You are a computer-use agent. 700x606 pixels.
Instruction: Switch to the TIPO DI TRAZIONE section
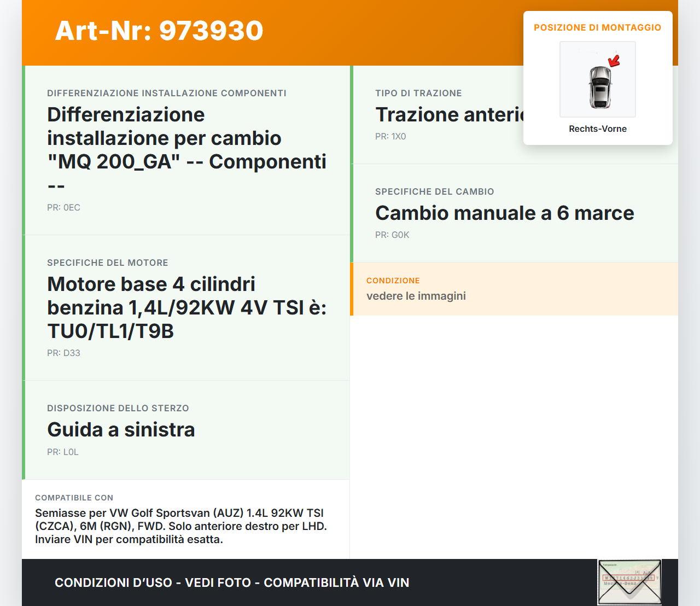[x=418, y=93]
